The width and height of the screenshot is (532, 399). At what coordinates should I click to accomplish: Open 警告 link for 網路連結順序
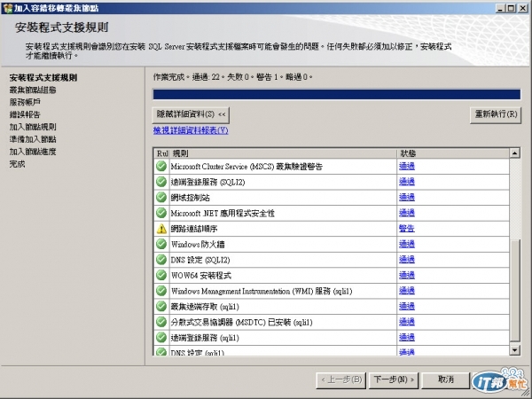(x=407, y=229)
